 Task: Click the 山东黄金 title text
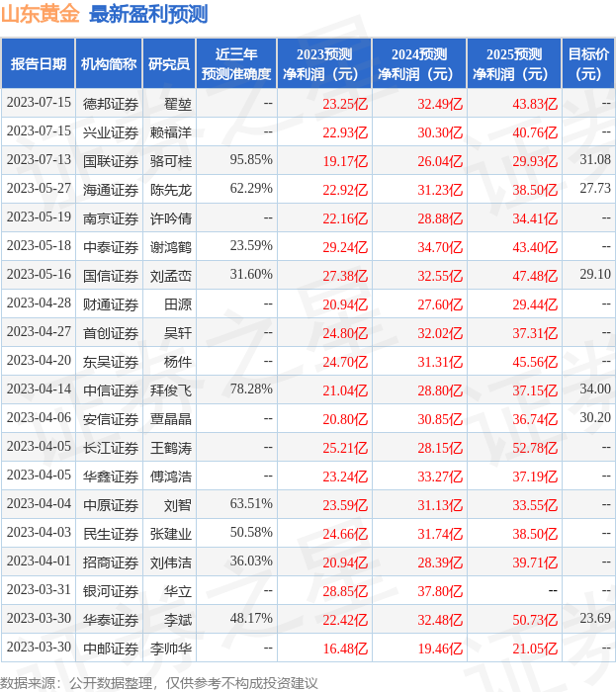41,14
